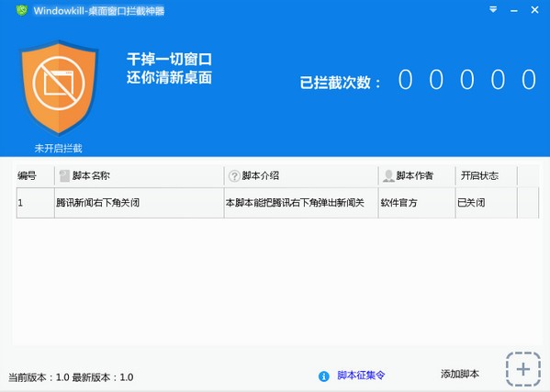This screenshot has width=550, height=392.
Task: Click the 软件官方 author cell
Action: [x=398, y=203]
